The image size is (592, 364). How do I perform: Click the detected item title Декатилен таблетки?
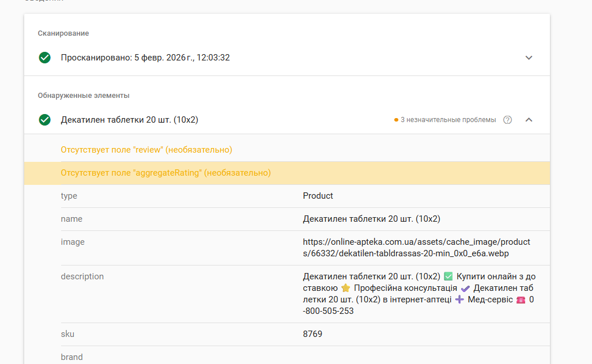(x=130, y=120)
